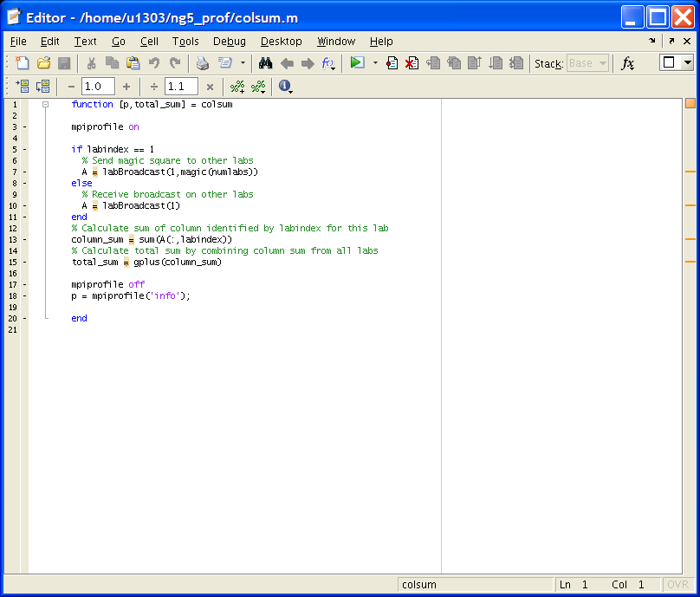Find text with the binoculars icon
Screen dimensions: 700x597
click(x=266, y=63)
